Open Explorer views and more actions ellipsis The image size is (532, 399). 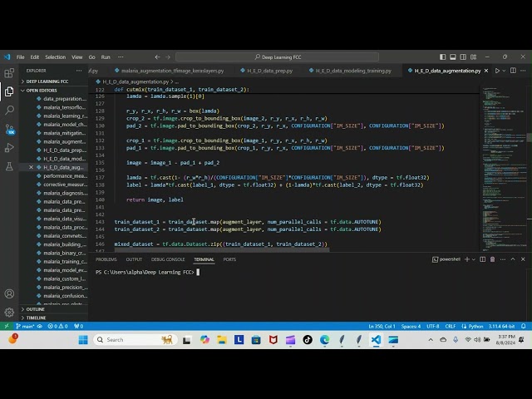[x=79, y=71]
